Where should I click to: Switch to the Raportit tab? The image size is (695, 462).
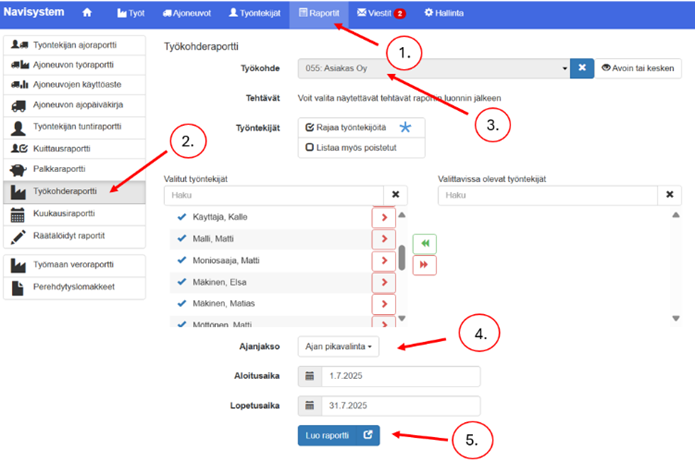pyautogui.click(x=320, y=13)
